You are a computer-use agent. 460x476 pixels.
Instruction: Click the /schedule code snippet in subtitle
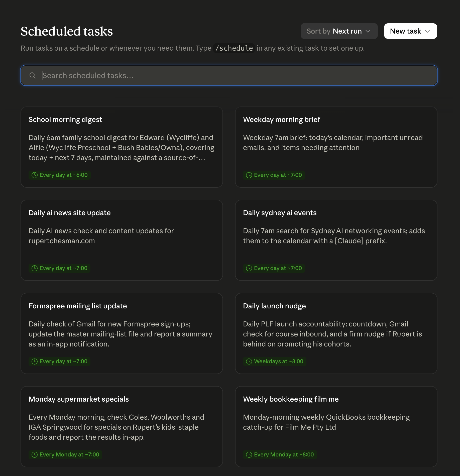[234, 48]
